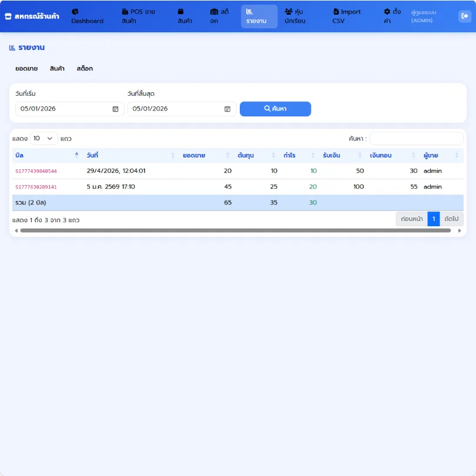
Task: Open POS ขายสินค้า cash register icon
Action: (125, 12)
